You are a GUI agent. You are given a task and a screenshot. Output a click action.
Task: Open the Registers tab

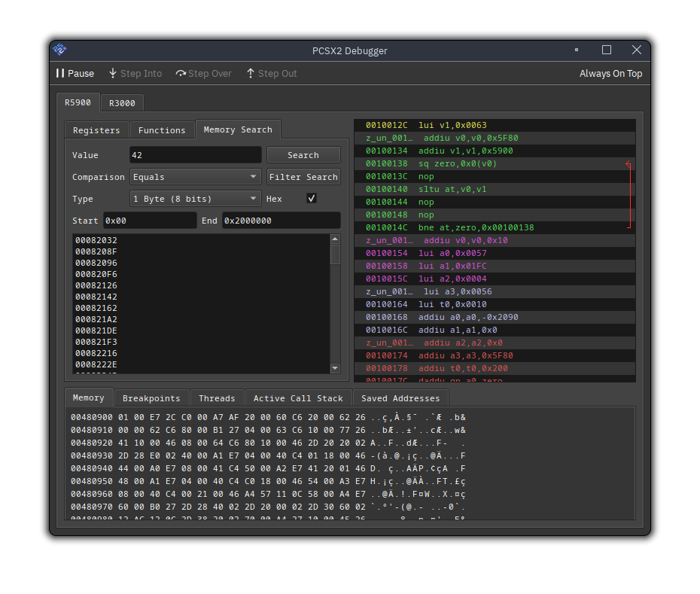tap(96, 130)
